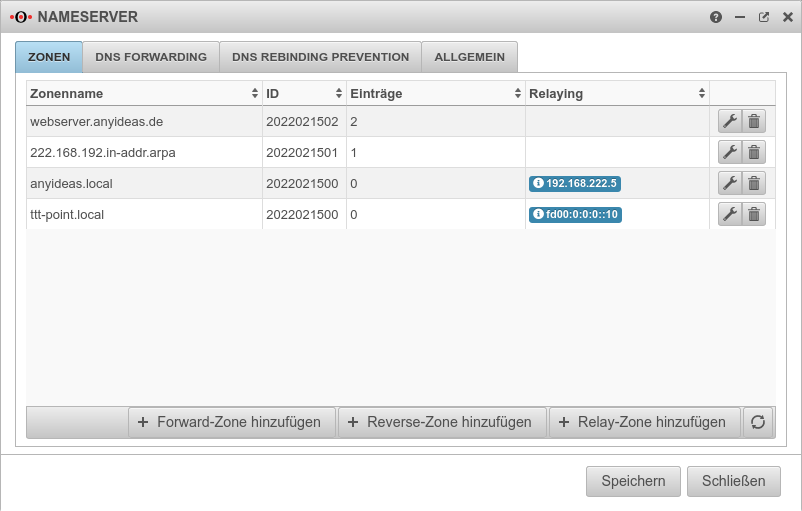Select the anyideas.local zone name
This screenshot has width=802, height=511.
(x=72, y=184)
